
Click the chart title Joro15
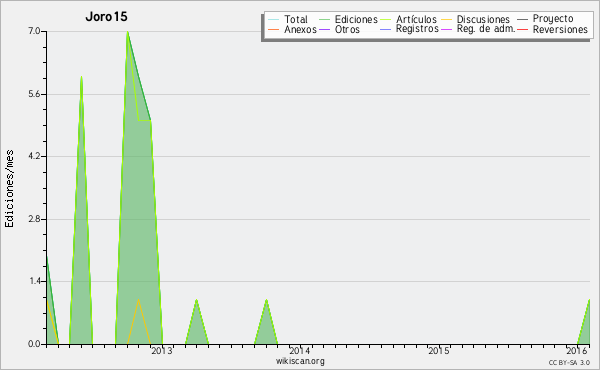tap(106, 17)
